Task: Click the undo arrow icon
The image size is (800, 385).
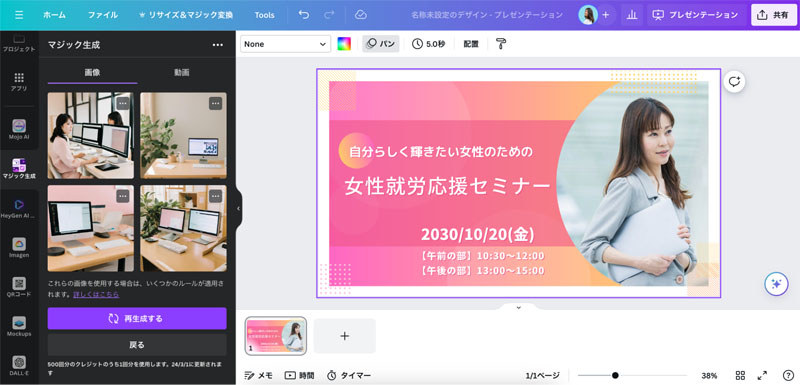Action: 304,15
